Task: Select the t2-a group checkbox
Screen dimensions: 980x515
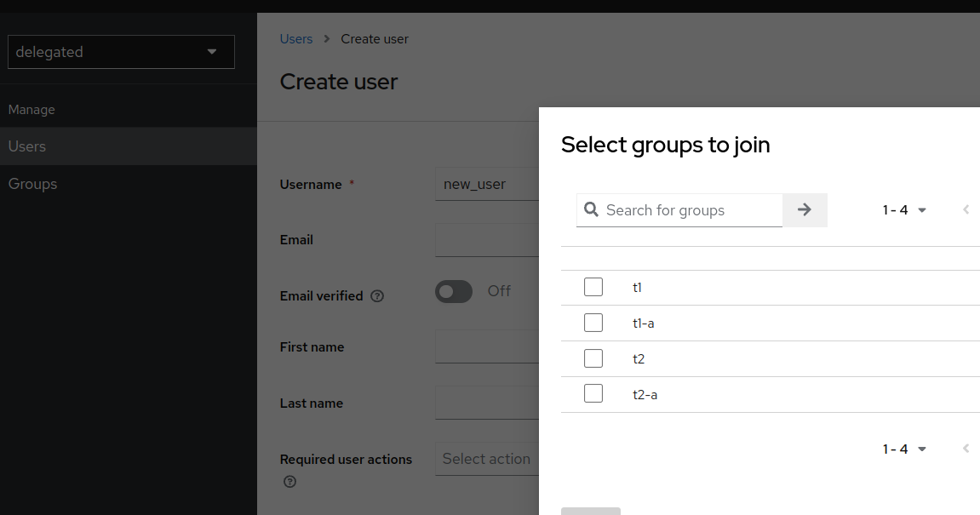Action: click(593, 393)
